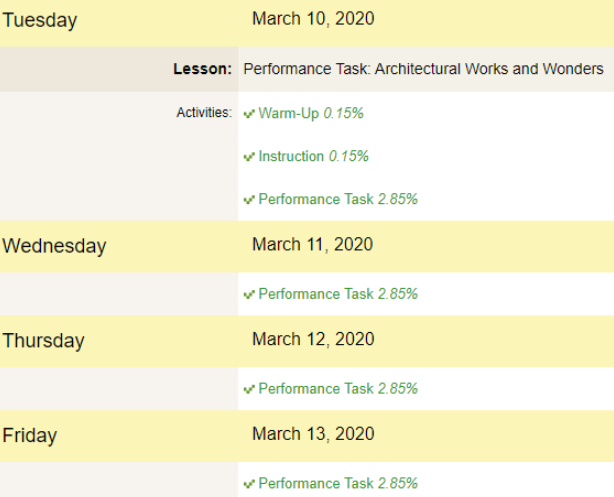This screenshot has height=497, width=614.
Task: Click checkmark next to Tuesday's Performance Task
Action: click(249, 200)
